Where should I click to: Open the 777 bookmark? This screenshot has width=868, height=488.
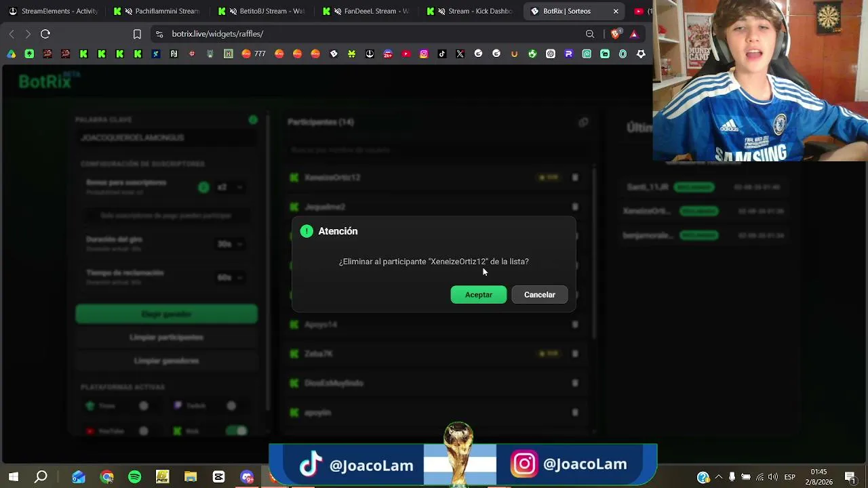253,54
